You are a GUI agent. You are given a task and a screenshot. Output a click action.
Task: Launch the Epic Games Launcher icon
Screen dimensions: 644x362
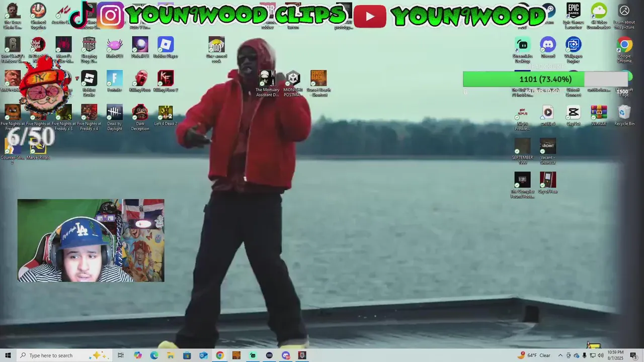573,16
